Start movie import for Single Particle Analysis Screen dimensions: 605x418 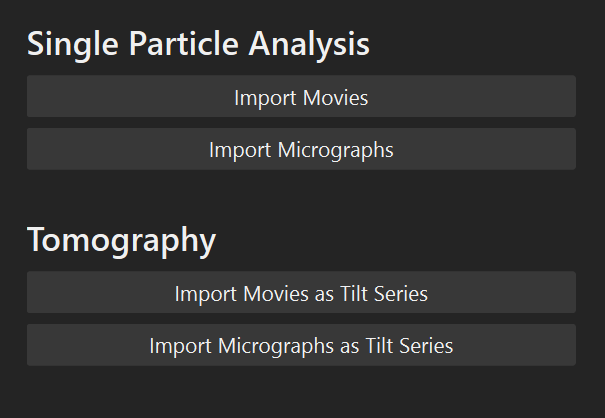click(x=301, y=97)
